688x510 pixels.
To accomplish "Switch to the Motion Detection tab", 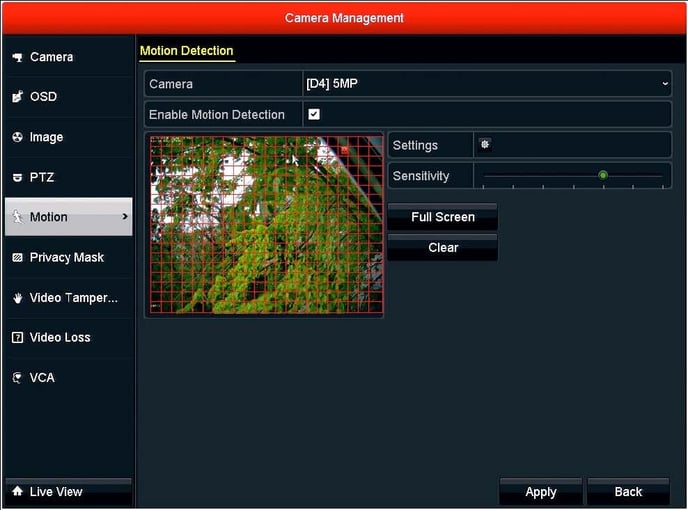I will pyautogui.click(x=186, y=51).
